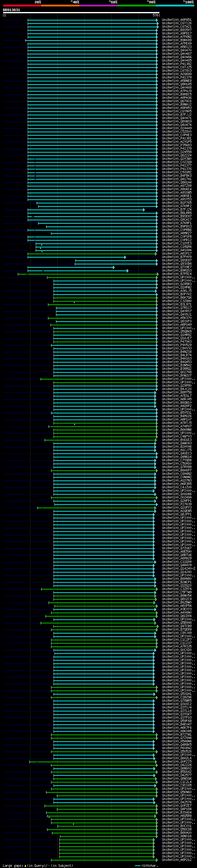This screenshot has height=868, width=197.
Task: Select hit label UniRef100_O24449
Action: click(176, 128)
